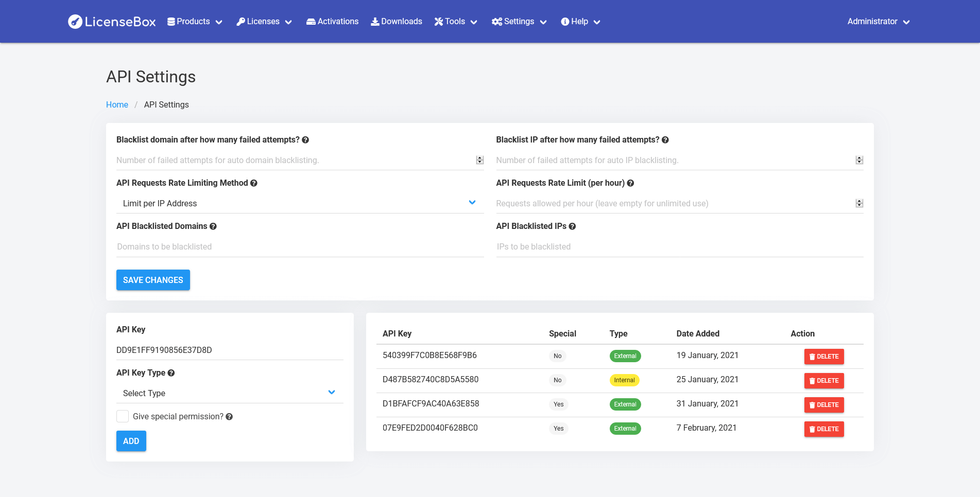Click the Settings gears icon

(497, 22)
